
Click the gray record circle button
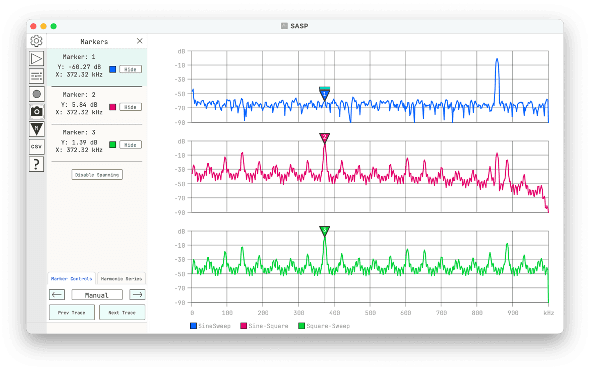[36, 94]
